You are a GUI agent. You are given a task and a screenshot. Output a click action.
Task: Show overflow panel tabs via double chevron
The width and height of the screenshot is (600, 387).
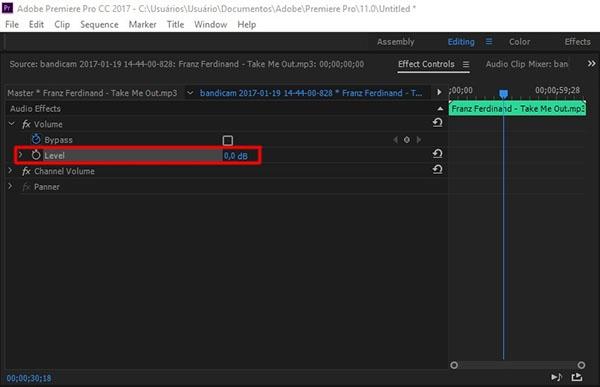coord(592,64)
